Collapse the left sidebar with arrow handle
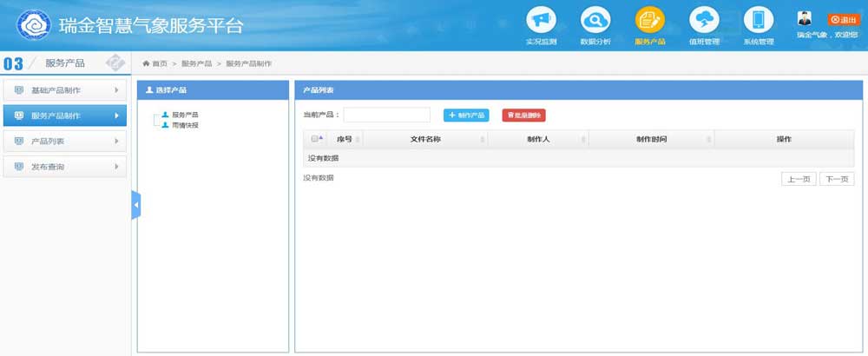868x356 pixels. 135,205
